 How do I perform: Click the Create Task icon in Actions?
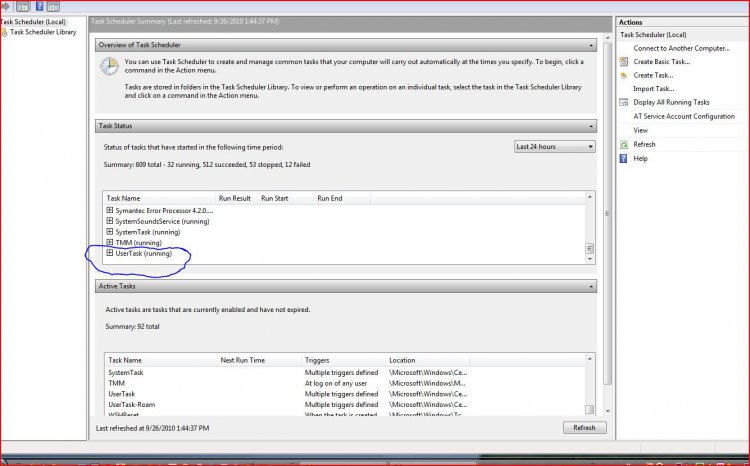click(624, 76)
